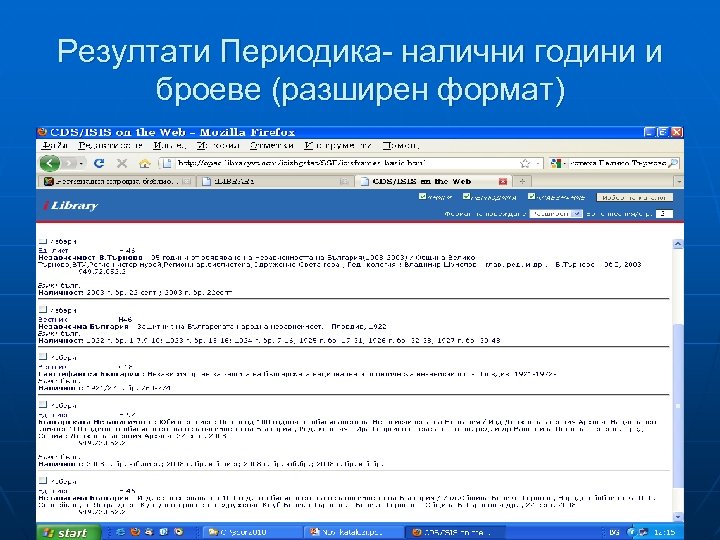The image size is (720, 540).
Task: Stop loading with the X icon
Action: (122, 163)
